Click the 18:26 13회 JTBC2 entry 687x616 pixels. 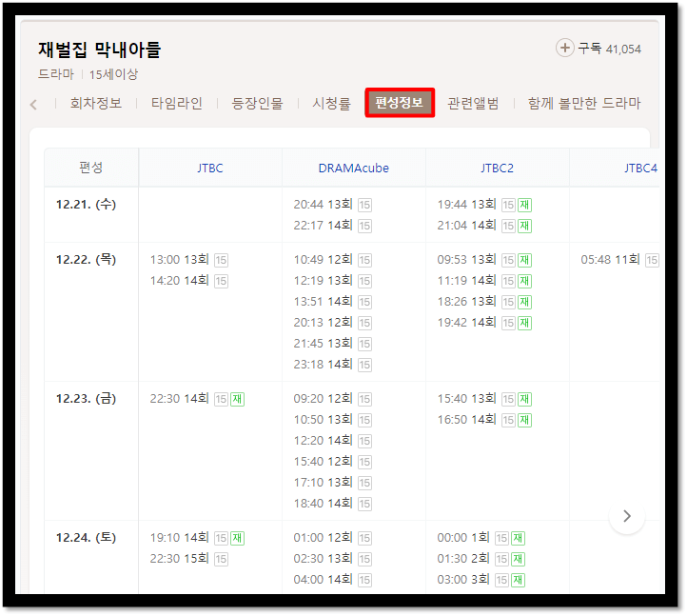pos(484,302)
